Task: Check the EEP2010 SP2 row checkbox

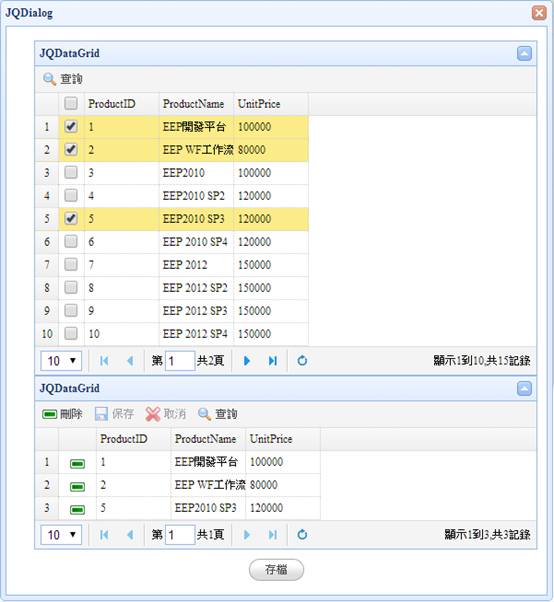Action: point(71,195)
